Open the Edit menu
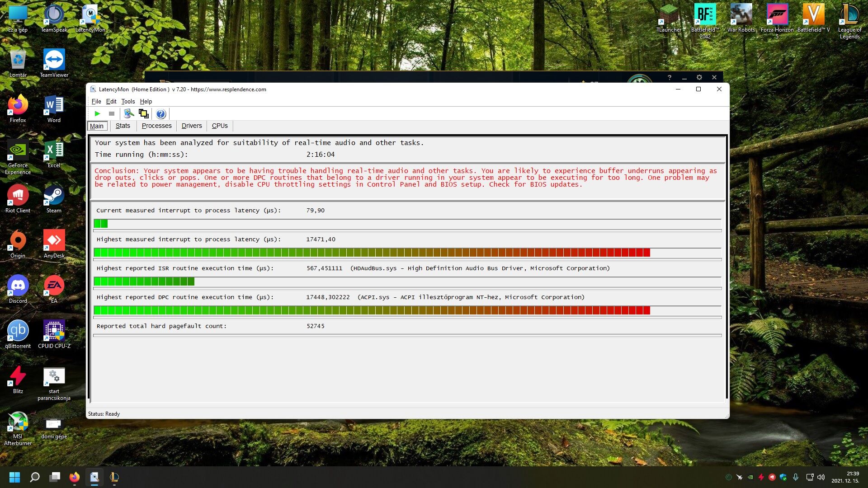868x488 pixels. point(111,102)
